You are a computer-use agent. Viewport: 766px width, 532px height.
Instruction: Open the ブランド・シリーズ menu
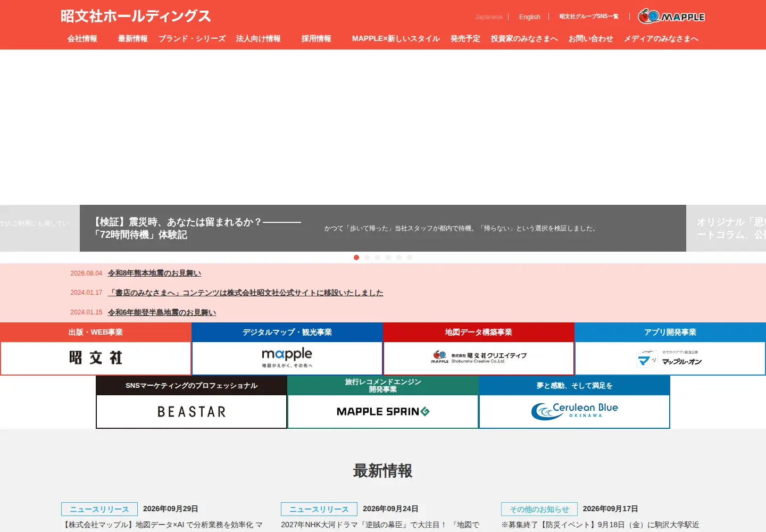coord(192,38)
